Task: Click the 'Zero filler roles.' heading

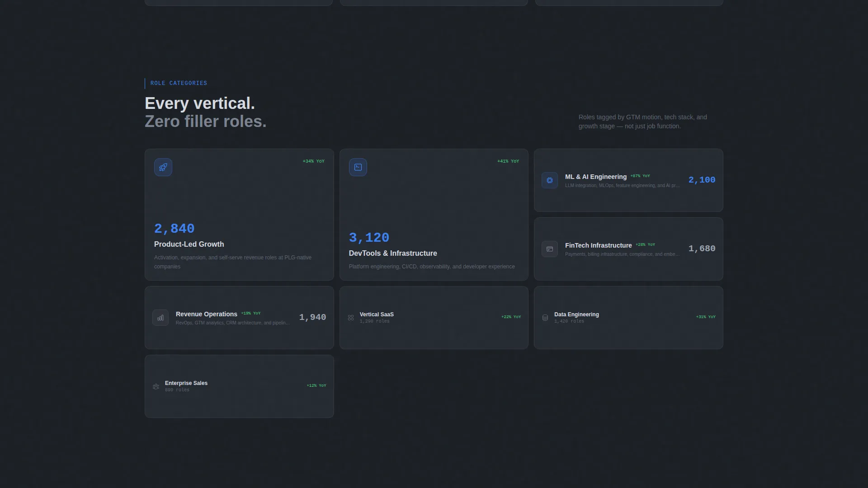Action: click(x=206, y=122)
